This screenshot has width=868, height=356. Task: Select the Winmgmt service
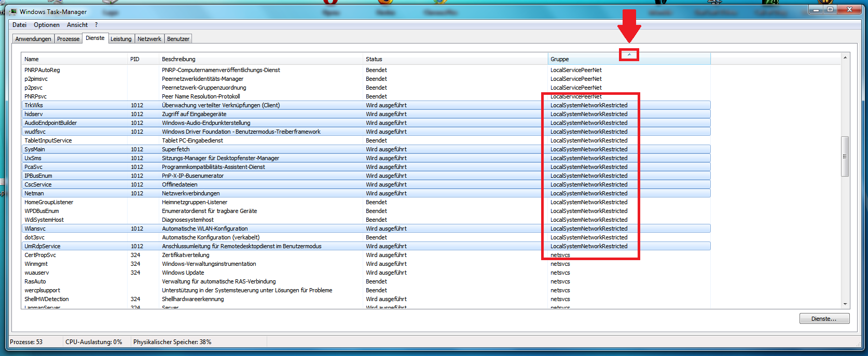[36, 264]
